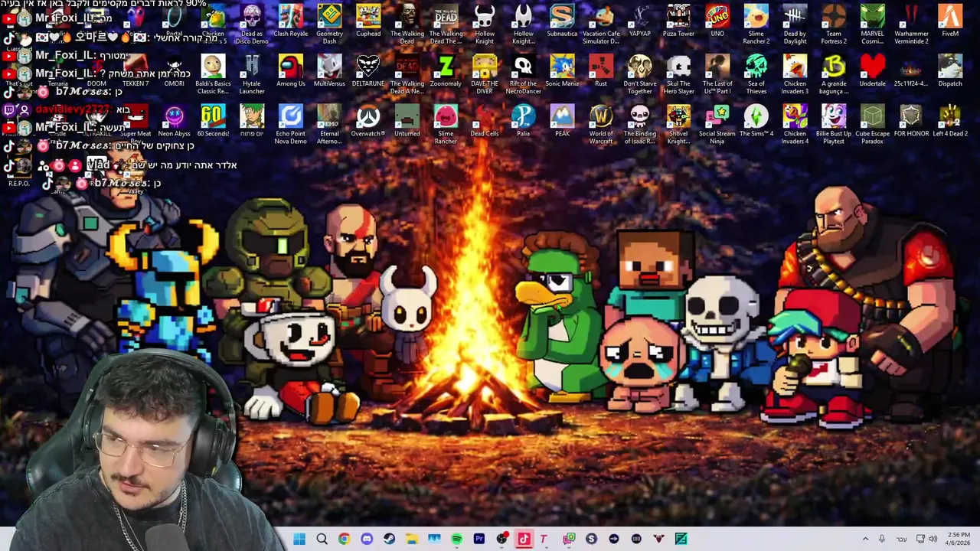The height and width of the screenshot is (551, 980).
Task: Open the Windows Start menu
Action: click(299, 539)
